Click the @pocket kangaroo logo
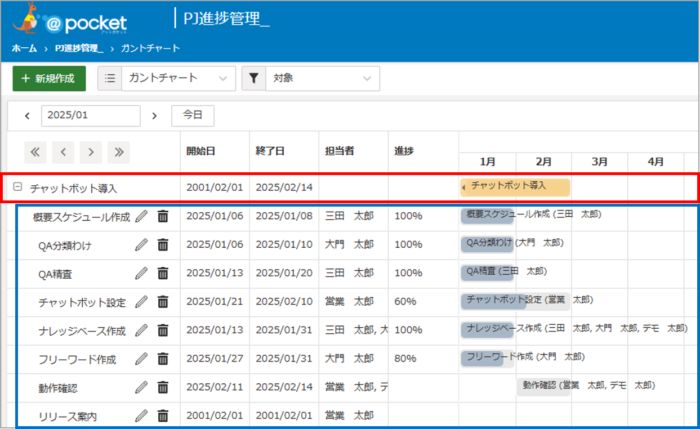Screen dimensions: 700x429 pyautogui.click(x=71, y=20)
